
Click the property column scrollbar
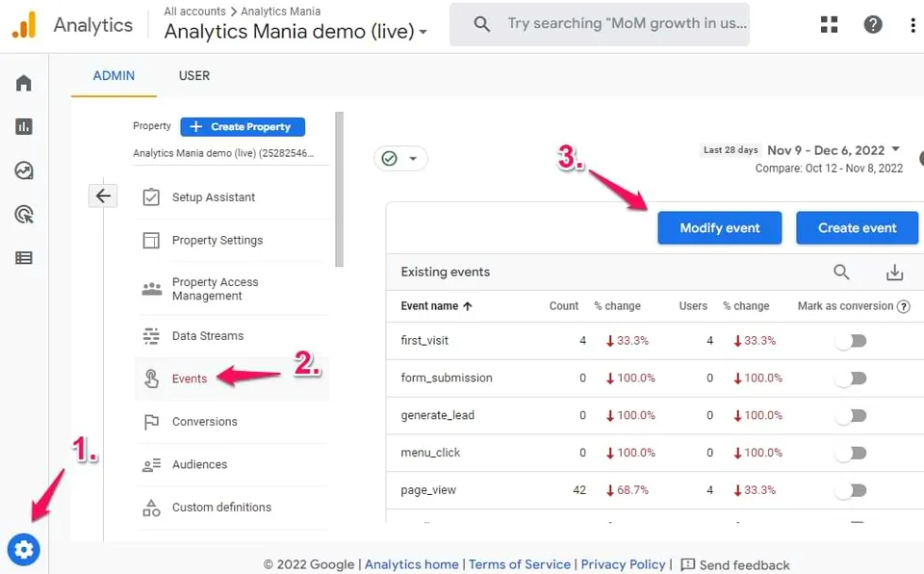point(339,189)
